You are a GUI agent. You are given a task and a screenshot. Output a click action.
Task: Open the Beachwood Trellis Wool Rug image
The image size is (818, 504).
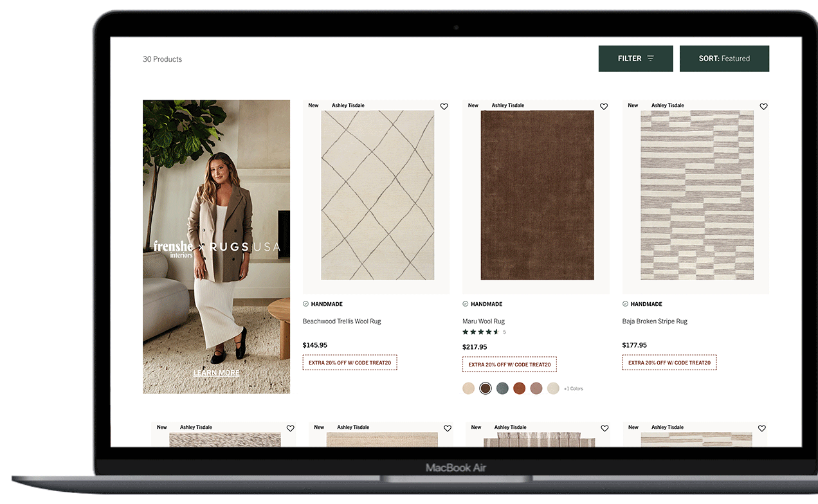(x=377, y=195)
